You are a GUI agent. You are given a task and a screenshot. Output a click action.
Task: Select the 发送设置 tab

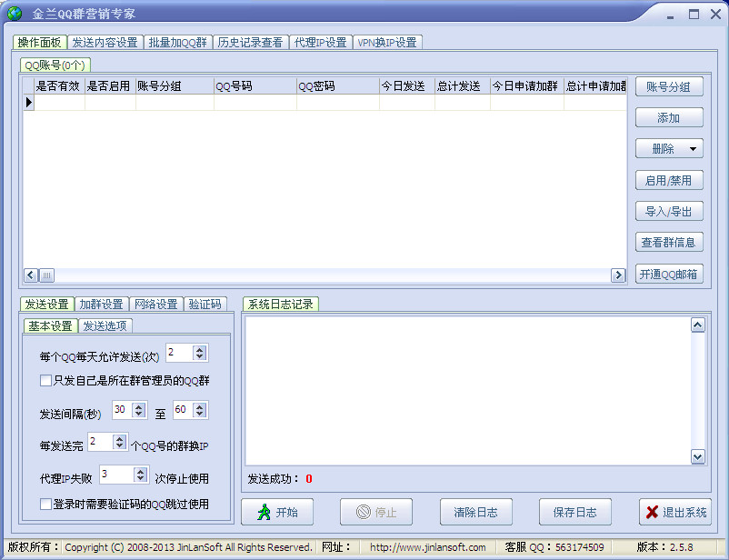[x=46, y=305]
